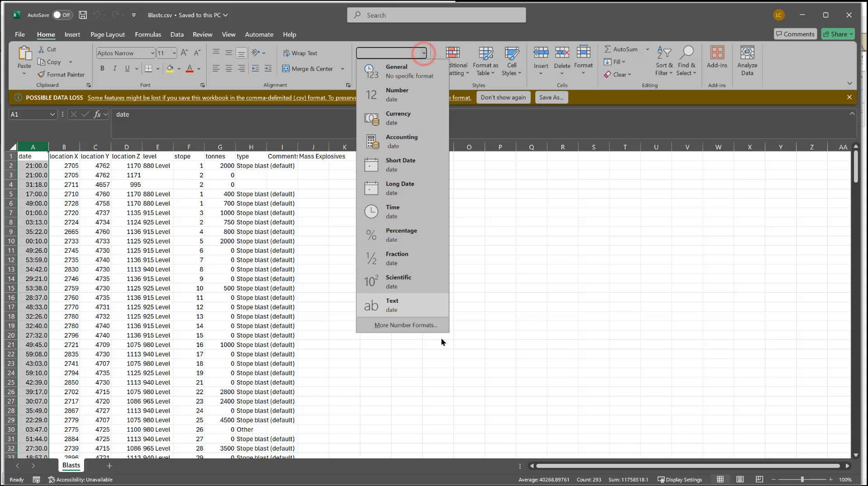Switch to the Formulas tab
This screenshot has width=868, height=486.
coord(148,34)
